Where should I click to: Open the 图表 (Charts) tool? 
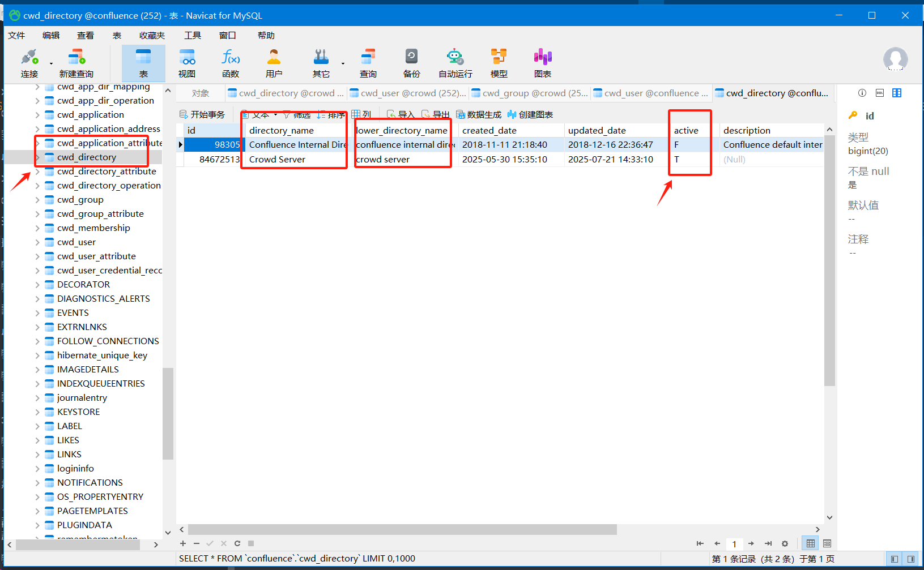[x=543, y=63]
